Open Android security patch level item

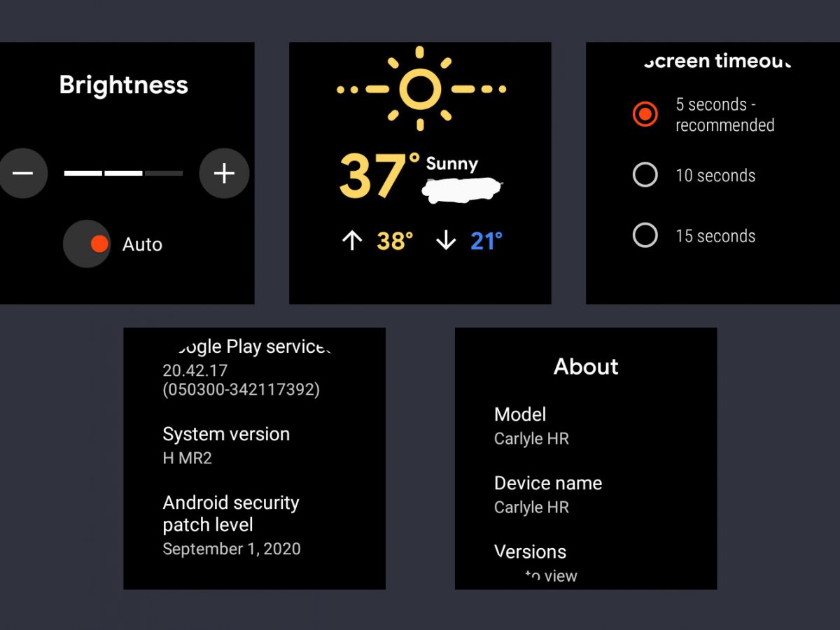[x=232, y=525]
